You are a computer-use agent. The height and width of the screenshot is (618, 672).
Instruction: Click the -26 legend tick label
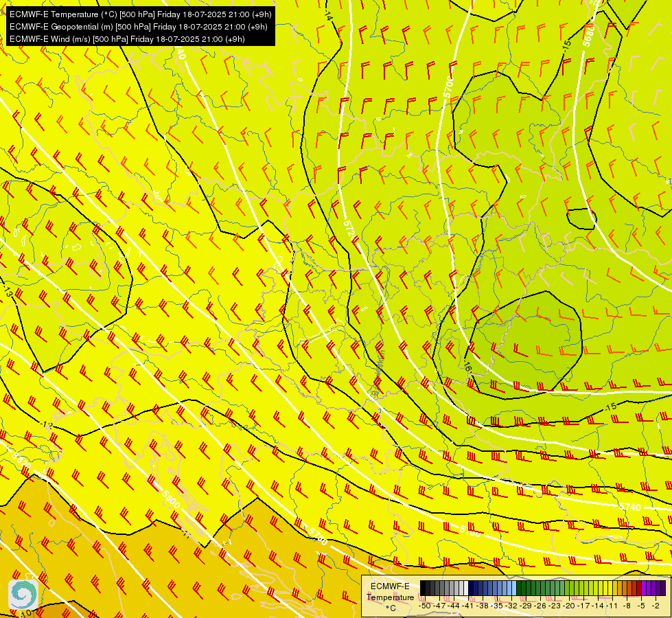coord(540,606)
